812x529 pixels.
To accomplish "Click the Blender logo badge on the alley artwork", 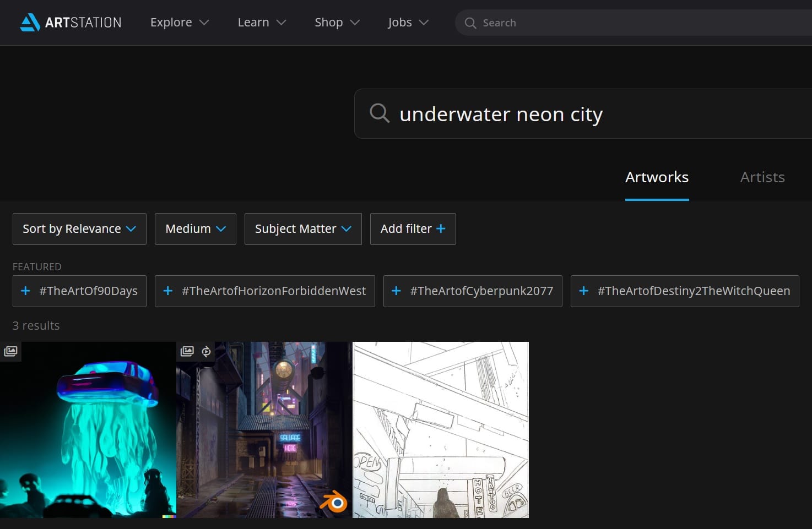I will (334, 502).
